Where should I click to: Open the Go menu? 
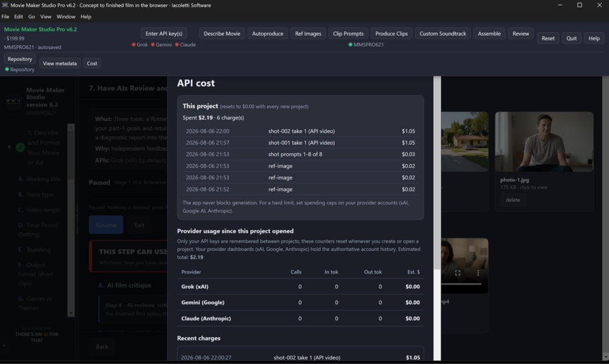pyautogui.click(x=32, y=17)
